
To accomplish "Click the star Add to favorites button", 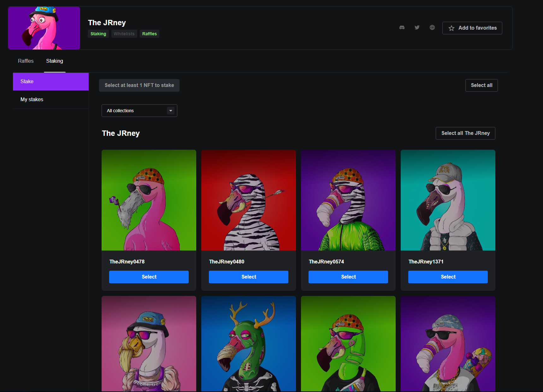I will tap(472, 28).
